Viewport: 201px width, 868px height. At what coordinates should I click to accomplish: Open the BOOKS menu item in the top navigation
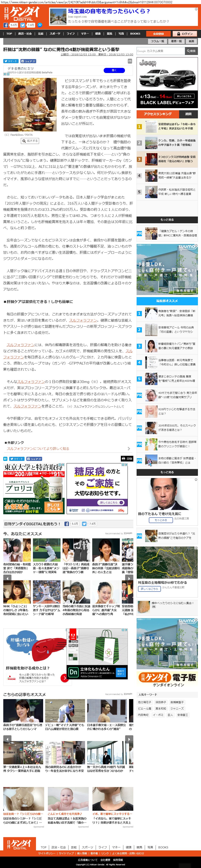(135, 34)
